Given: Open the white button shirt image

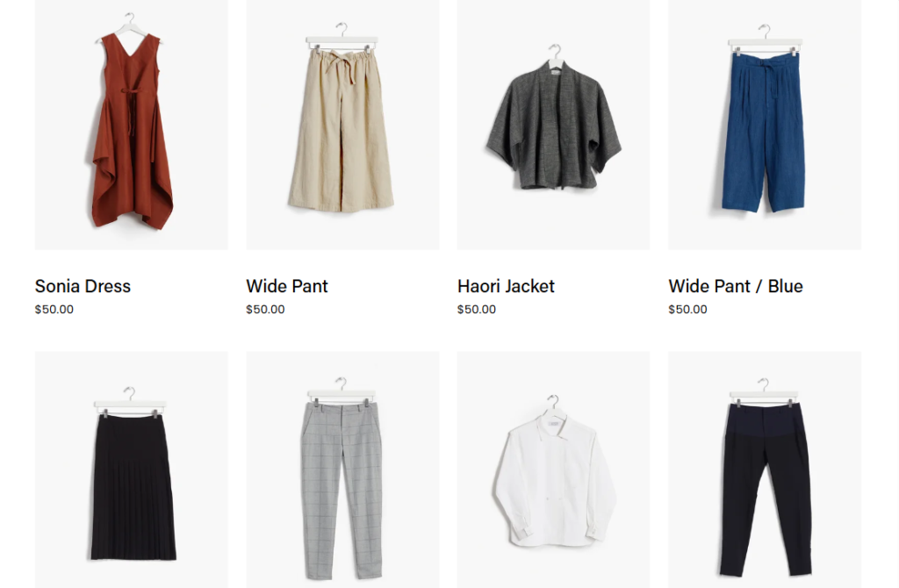Looking at the screenshot, I should tap(553, 470).
